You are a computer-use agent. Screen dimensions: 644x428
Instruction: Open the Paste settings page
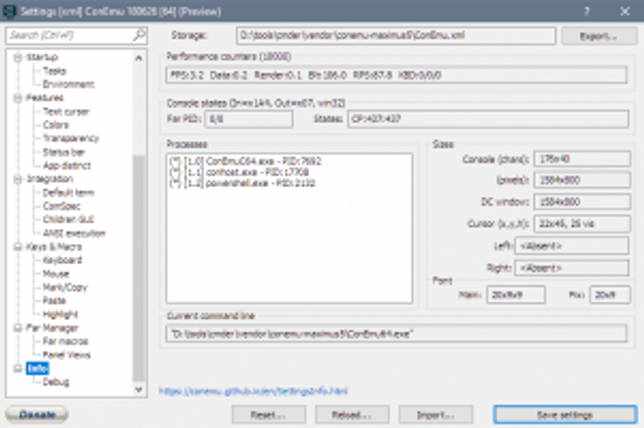coord(54,301)
